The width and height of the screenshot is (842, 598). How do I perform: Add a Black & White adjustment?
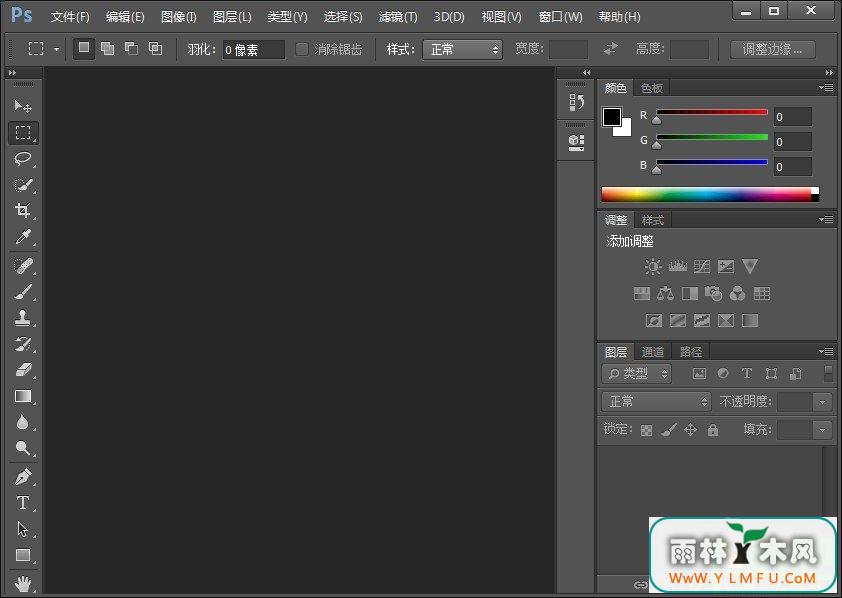coord(689,294)
